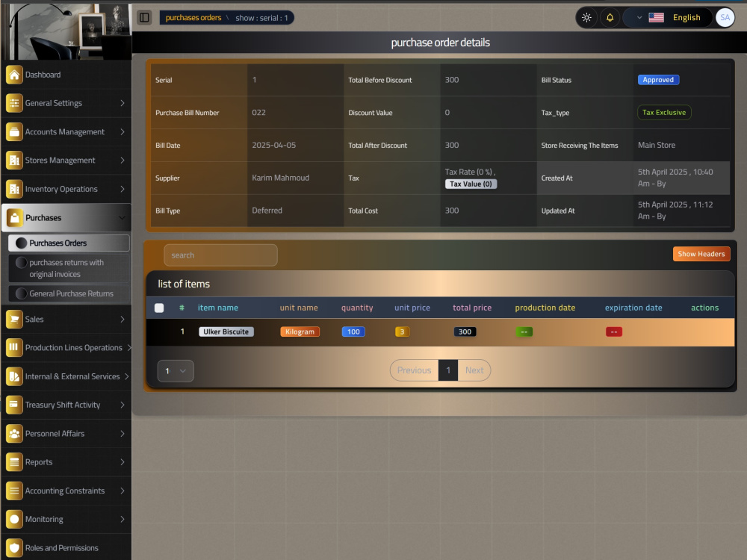Click the orange Kilogram unit badge
The width and height of the screenshot is (747, 560).
coord(300,332)
